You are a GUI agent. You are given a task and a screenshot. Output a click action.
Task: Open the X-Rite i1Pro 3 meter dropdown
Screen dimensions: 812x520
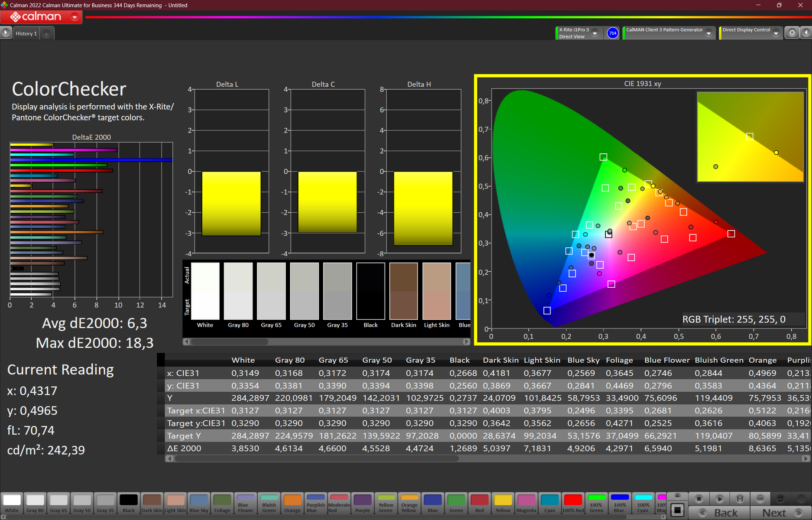click(x=595, y=33)
